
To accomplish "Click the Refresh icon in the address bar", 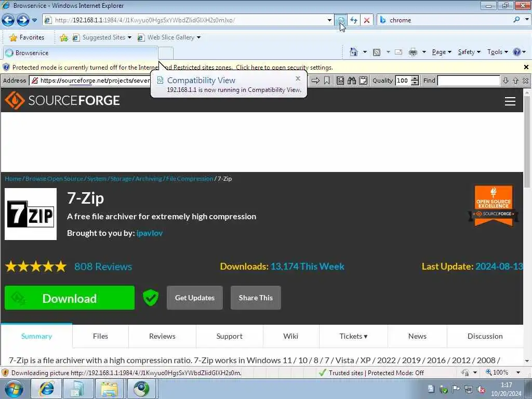I will coord(353,20).
